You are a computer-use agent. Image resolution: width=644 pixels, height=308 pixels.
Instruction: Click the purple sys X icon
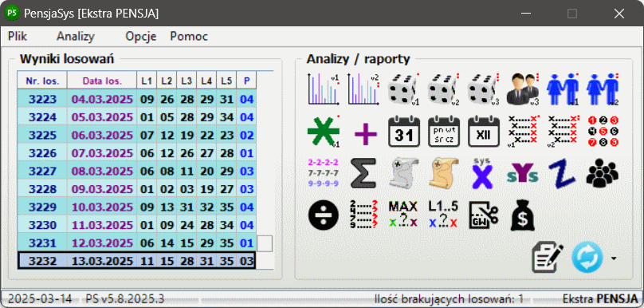pyautogui.click(x=483, y=173)
